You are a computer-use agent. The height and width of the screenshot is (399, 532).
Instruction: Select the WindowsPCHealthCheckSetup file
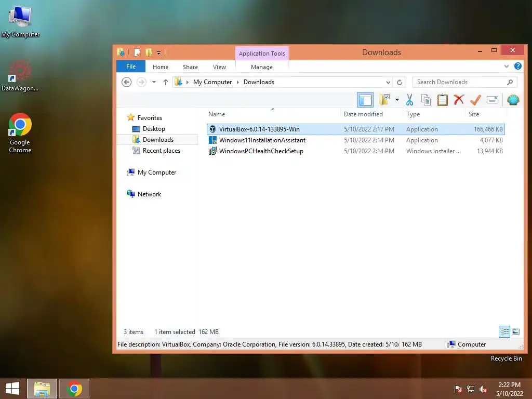(x=355, y=151)
